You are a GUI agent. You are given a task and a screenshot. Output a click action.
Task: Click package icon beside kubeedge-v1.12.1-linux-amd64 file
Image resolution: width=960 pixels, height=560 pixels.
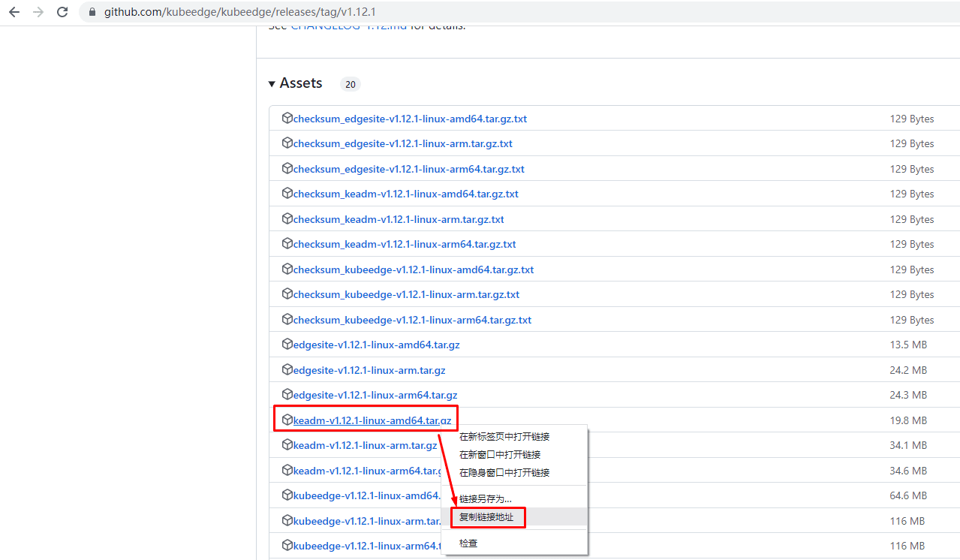click(x=287, y=495)
